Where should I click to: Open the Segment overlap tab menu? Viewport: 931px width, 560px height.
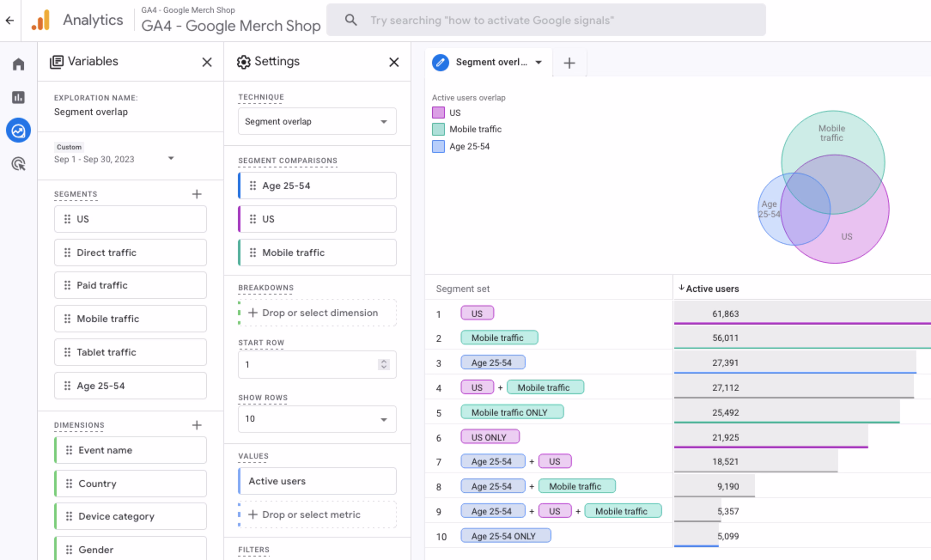[x=538, y=62]
